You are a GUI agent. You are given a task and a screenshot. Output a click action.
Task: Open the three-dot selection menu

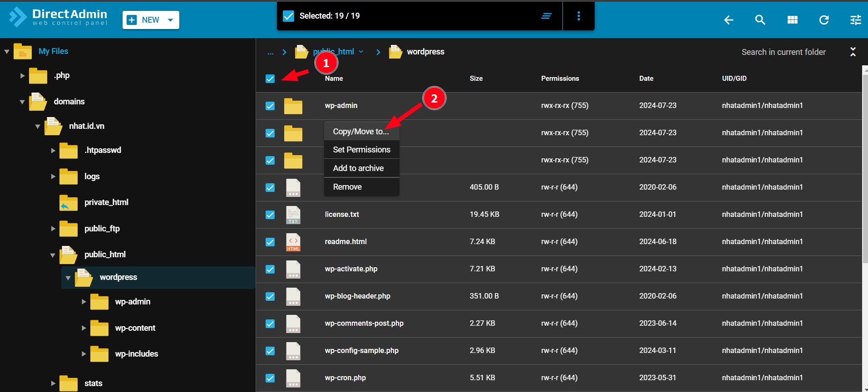578,16
